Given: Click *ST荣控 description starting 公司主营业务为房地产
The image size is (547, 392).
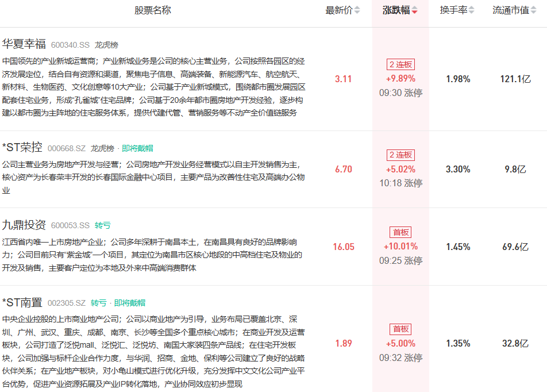Looking at the screenshot, I should pyautogui.click(x=153, y=178).
